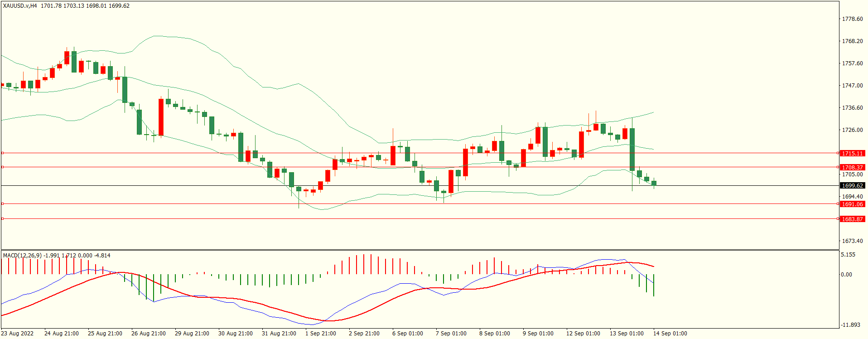Screen dimensions: 868x339
Task: Click the 1 Sep 21:00 time axis label
Action: pyautogui.click(x=320, y=334)
